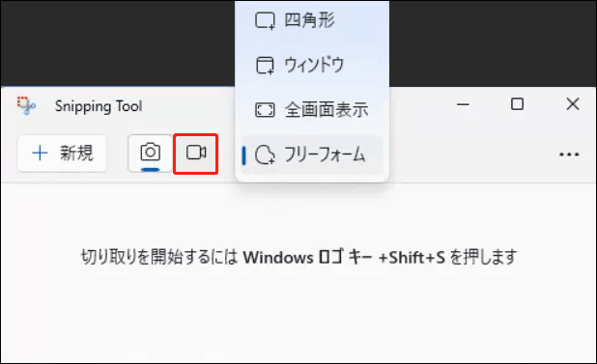Click the Windows ロゴ キー +Shift+S hint text

pyautogui.click(x=344, y=258)
